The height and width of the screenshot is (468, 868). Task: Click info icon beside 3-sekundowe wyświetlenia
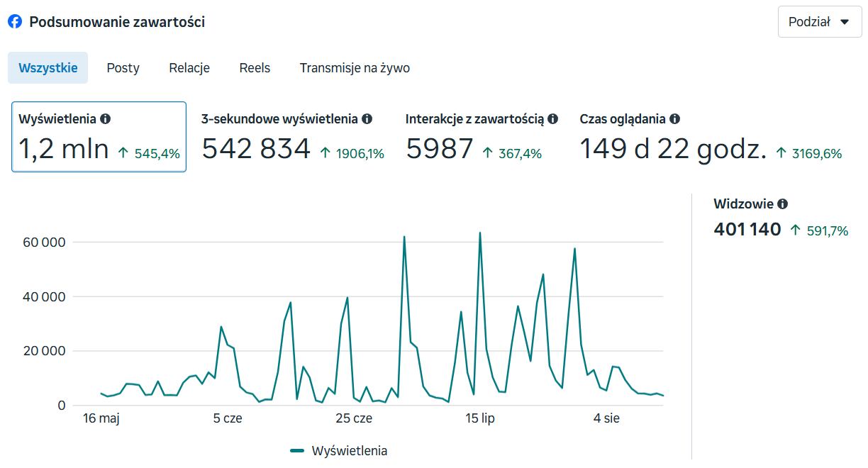(x=367, y=119)
